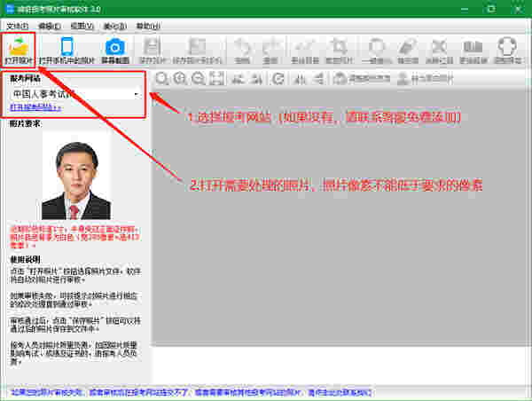The height and width of the screenshot is (401, 532).
Task: Click the fit-to-window icon after the magnifiers
Action: 217,78
